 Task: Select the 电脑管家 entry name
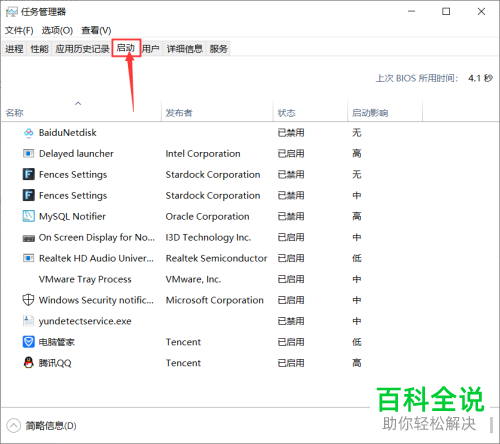(x=57, y=342)
